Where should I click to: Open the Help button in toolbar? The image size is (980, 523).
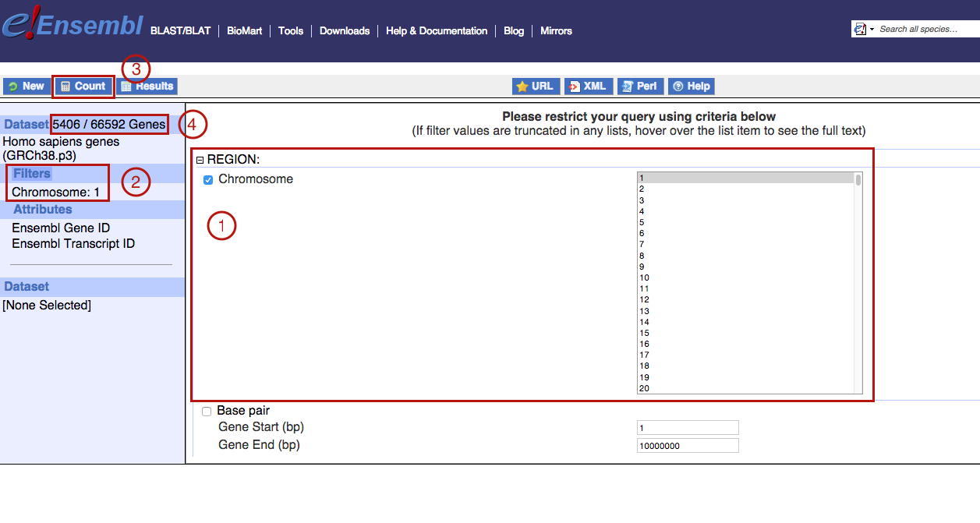pos(692,87)
